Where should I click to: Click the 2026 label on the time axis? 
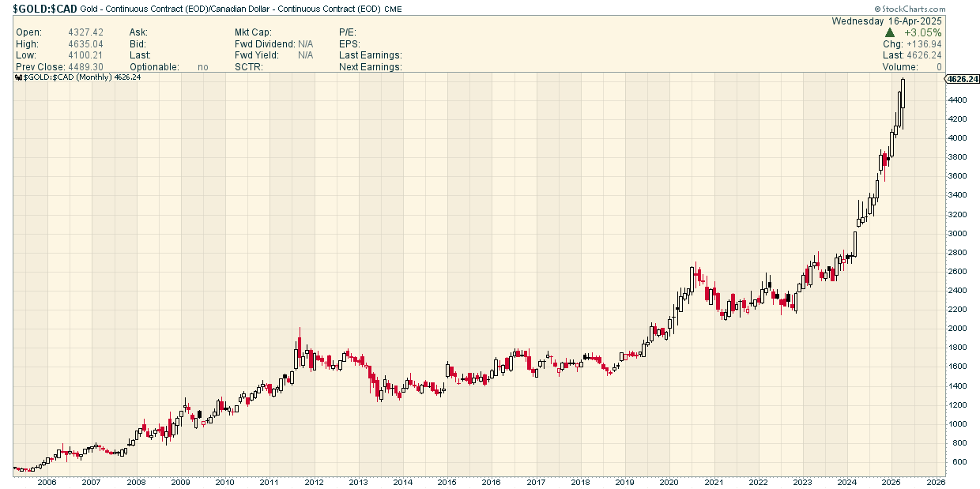936,481
